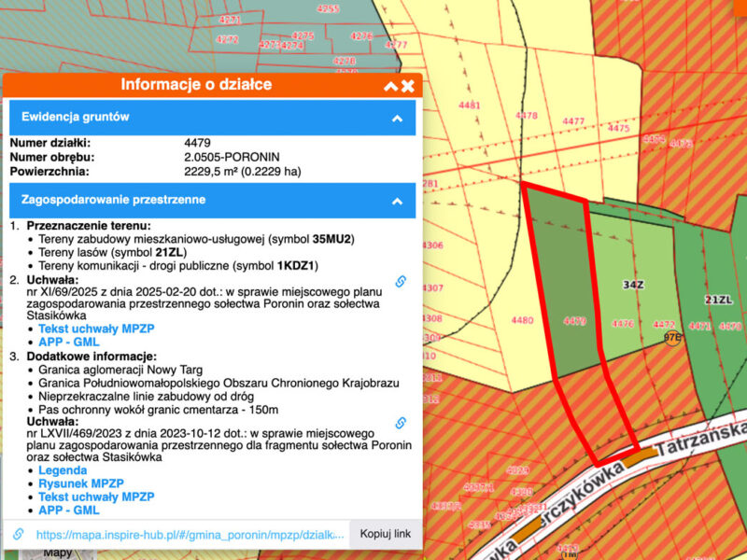Click the Tereny lasów 21ZL entry

112,252
